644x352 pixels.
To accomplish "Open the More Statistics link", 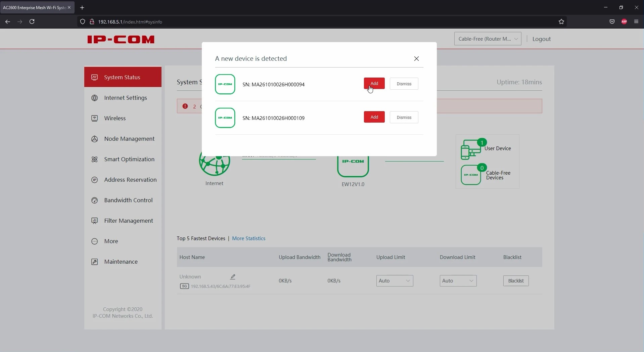I will (x=248, y=238).
